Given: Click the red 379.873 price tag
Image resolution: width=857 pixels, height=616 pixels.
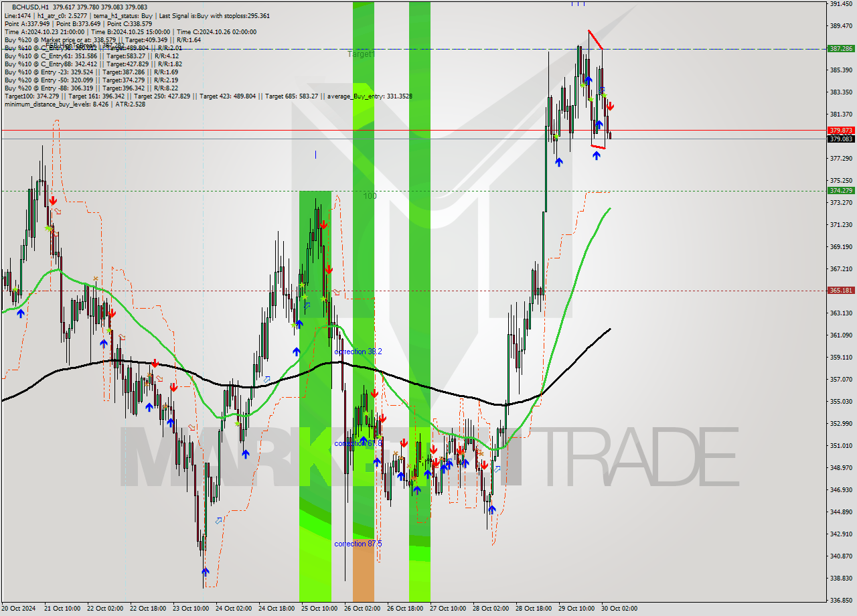Looking at the screenshot, I should tap(841, 130).
